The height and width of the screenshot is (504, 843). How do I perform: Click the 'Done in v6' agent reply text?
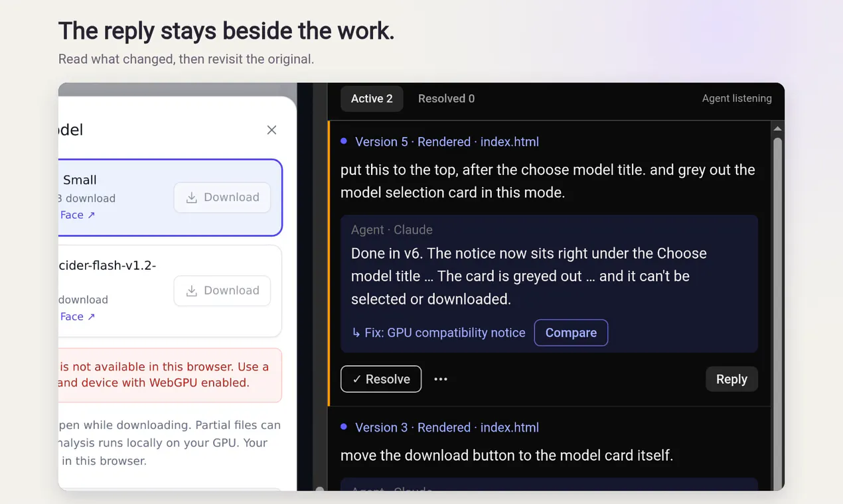pos(529,277)
